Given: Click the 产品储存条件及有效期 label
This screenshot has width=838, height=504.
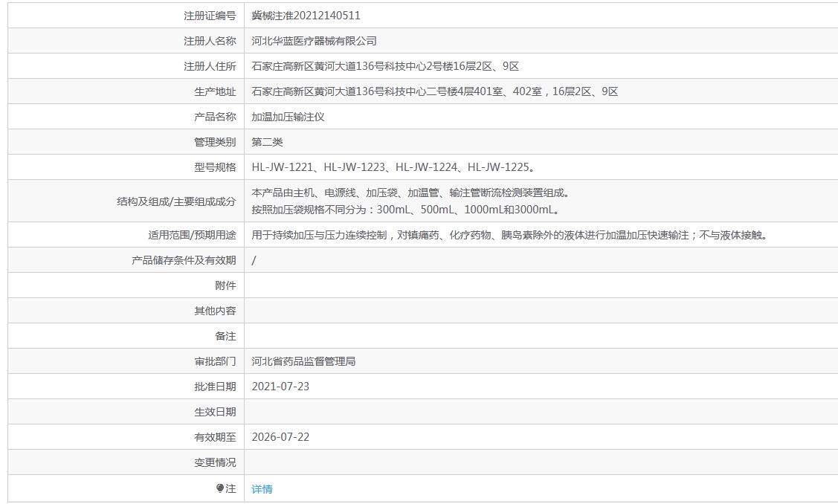Looking at the screenshot, I should pyautogui.click(x=184, y=259).
